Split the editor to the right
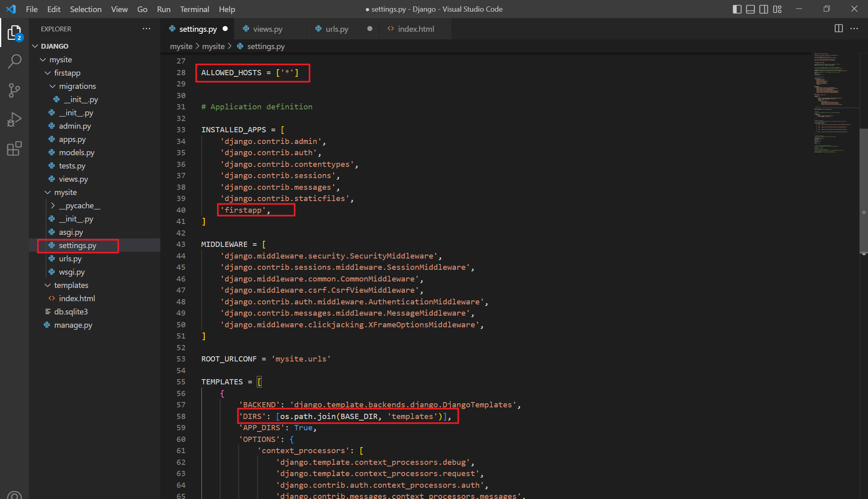 839,29
